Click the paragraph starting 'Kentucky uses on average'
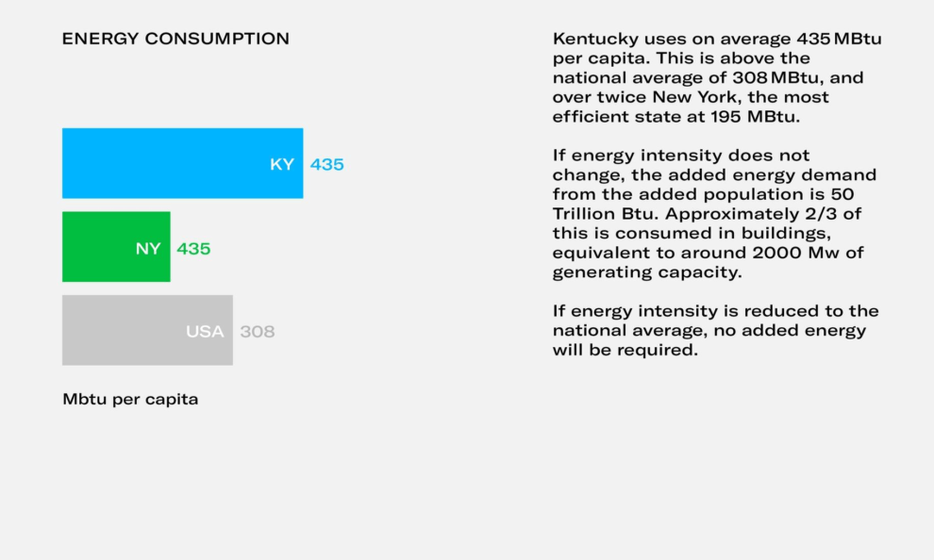Screen dimensions: 934x560 click(x=717, y=77)
